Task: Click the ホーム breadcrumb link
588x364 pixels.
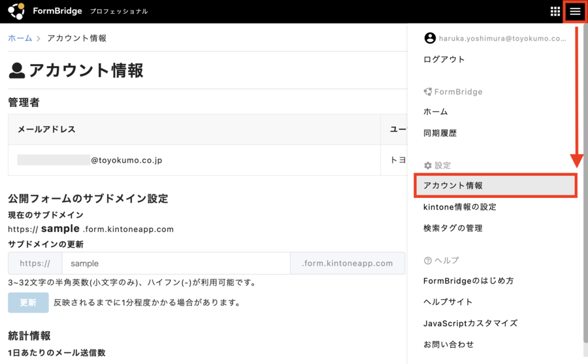Action: click(x=20, y=38)
